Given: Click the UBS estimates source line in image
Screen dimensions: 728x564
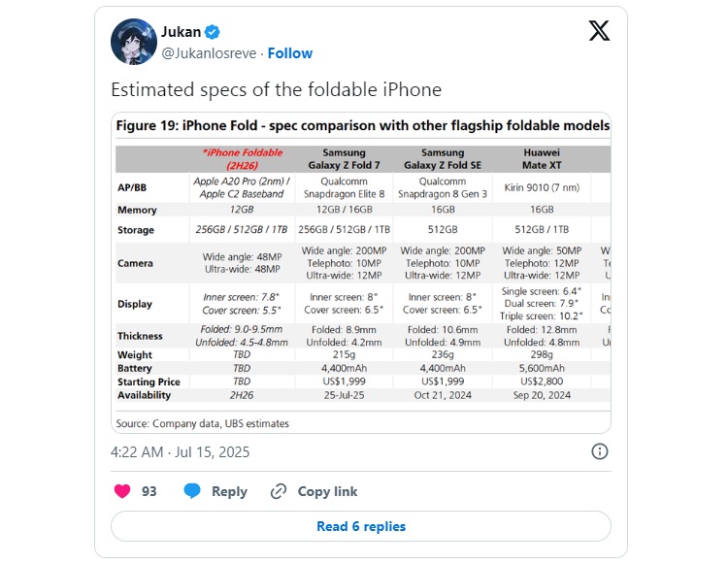Looking at the screenshot, I should [202, 423].
